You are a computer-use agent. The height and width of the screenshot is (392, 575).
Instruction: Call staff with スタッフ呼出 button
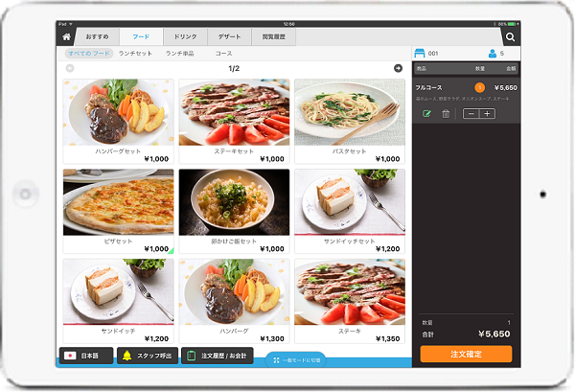click(x=148, y=356)
